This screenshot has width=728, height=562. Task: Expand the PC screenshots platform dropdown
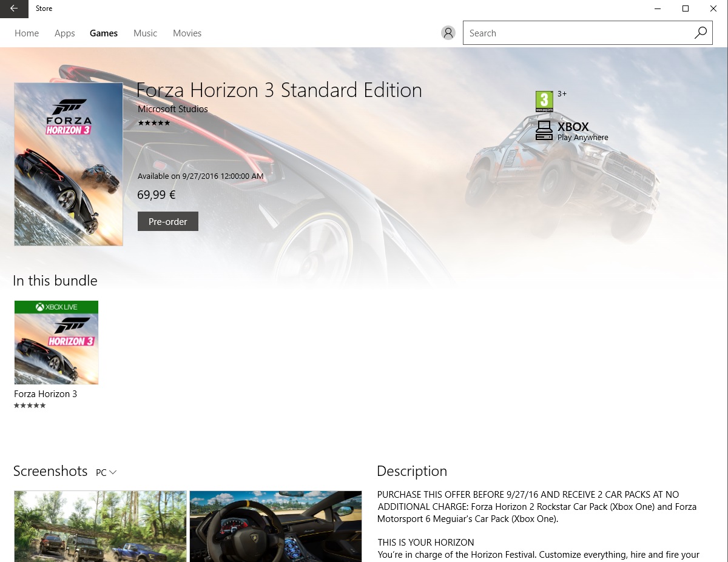[106, 472]
